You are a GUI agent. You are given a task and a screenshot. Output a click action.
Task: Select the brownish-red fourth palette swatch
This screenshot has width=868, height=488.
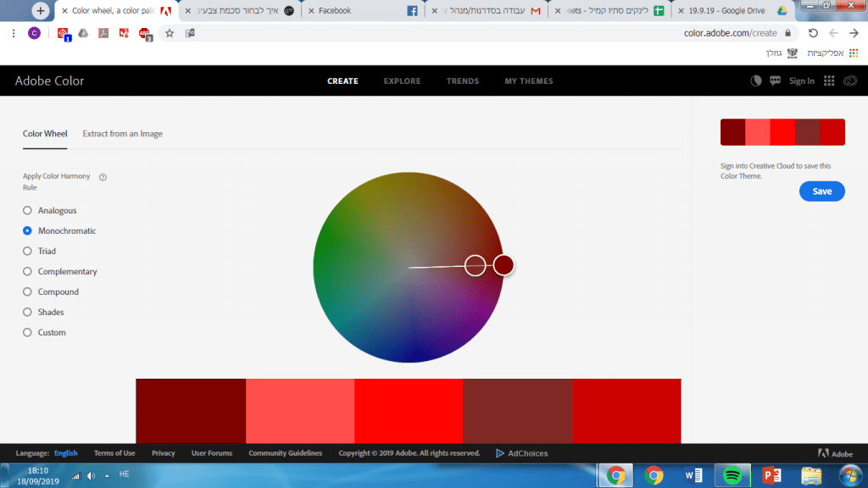518,411
